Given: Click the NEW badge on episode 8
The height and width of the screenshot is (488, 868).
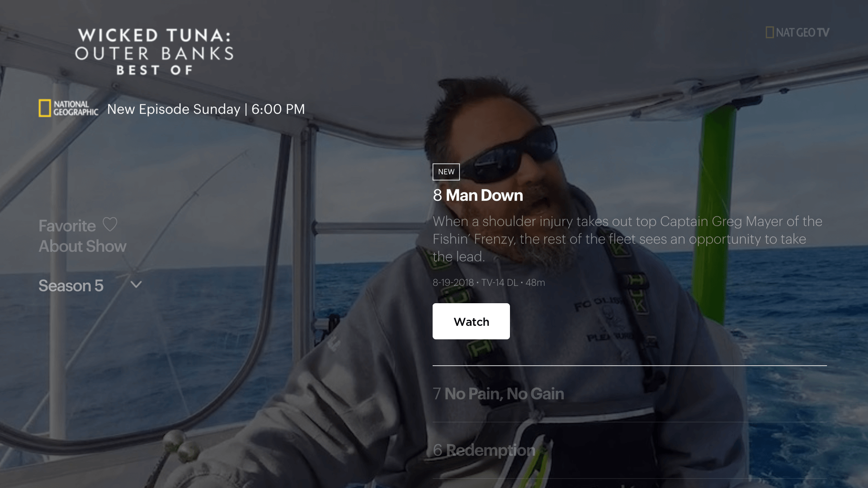Looking at the screenshot, I should [x=446, y=172].
